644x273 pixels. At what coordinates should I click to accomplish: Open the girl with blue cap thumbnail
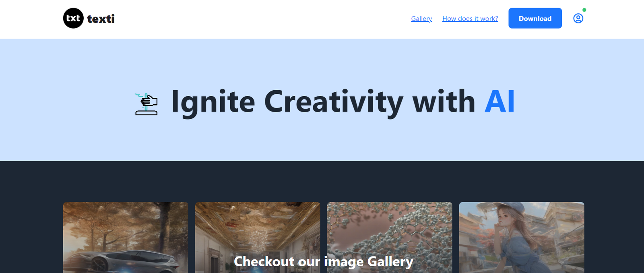[522, 238]
